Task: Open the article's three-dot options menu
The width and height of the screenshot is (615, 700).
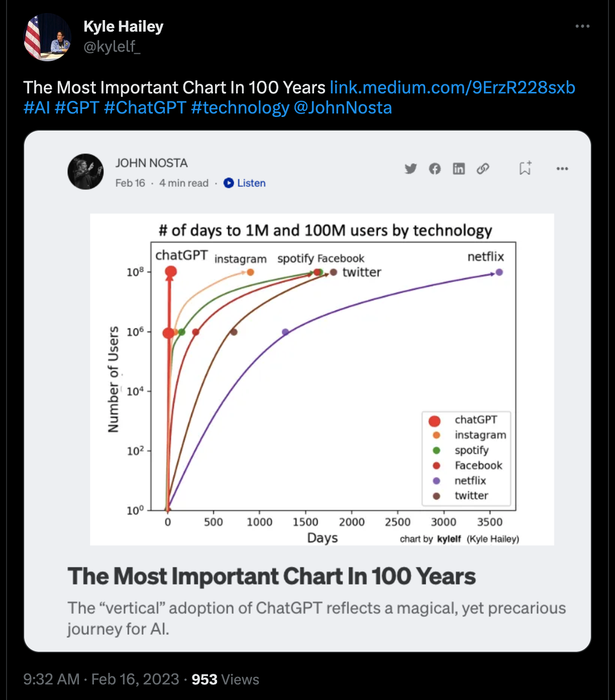Action: [x=562, y=169]
